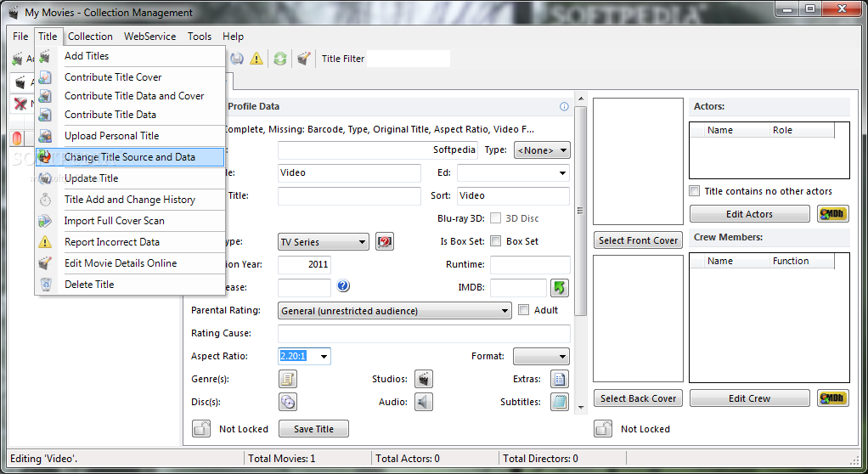The height and width of the screenshot is (474, 868).
Task: Open the Subtitles notepad icon
Action: click(560, 402)
